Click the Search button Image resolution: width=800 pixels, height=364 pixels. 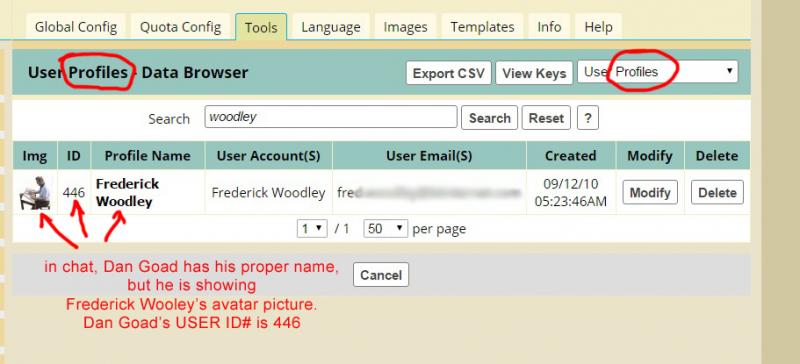click(x=489, y=118)
